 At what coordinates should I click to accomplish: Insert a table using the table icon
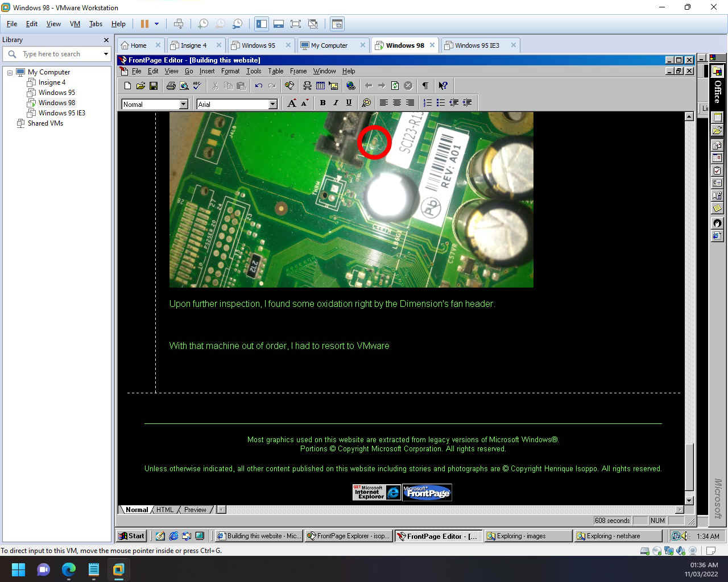click(320, 86)
